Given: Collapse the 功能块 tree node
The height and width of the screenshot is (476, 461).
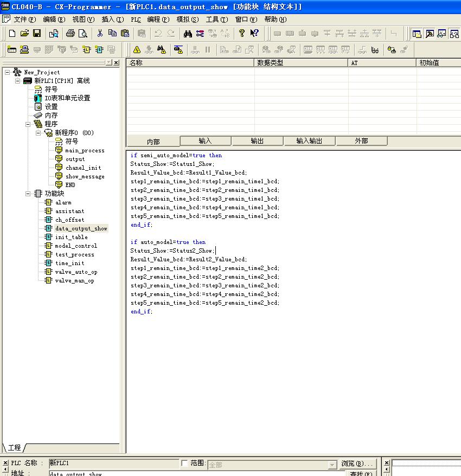Looking at the screenshot, I should point(28,194).
